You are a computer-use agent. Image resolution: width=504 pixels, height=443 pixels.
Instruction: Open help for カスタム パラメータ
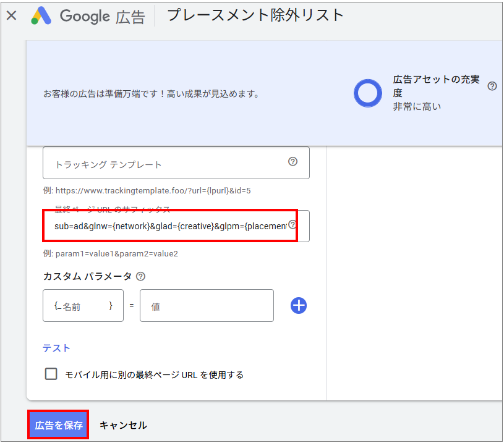click(140, 276)
